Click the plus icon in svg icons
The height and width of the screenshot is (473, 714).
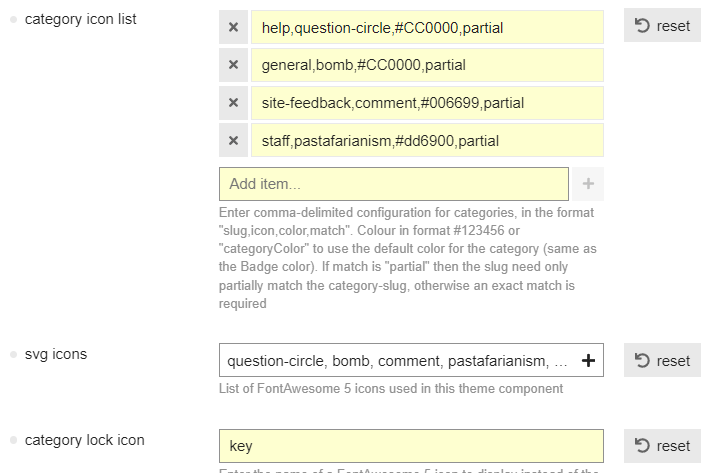(x=588, y=361)
